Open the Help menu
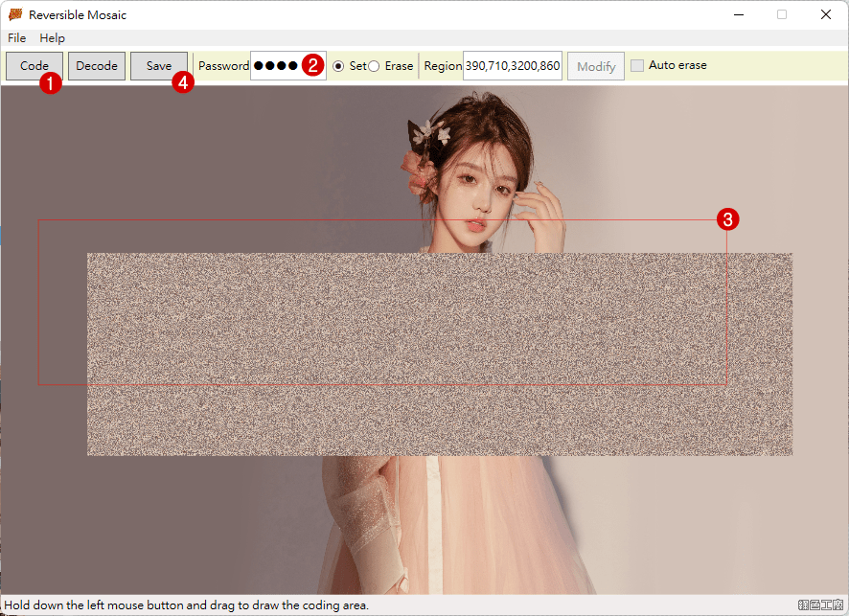The image size is (849, 616). tap(53, 38)
